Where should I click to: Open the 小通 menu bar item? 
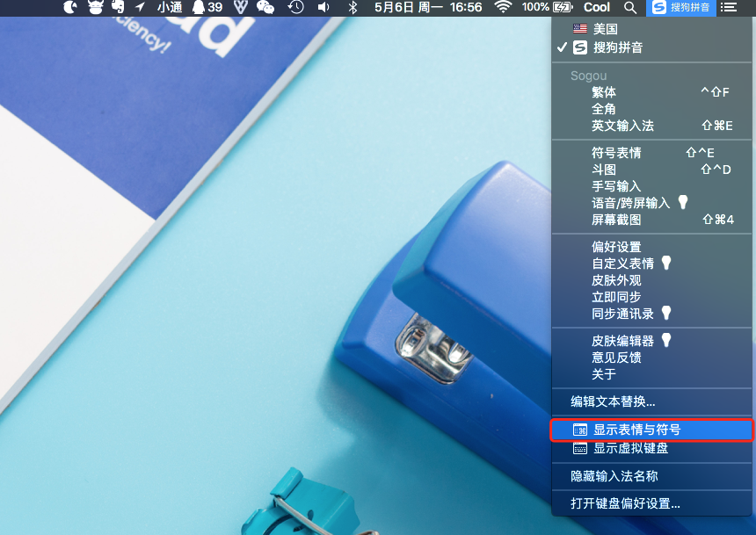tap(170, 7)
